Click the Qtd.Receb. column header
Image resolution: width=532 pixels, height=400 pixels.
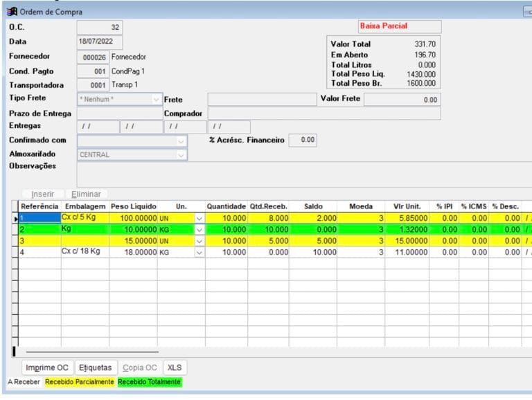(268, 206)
